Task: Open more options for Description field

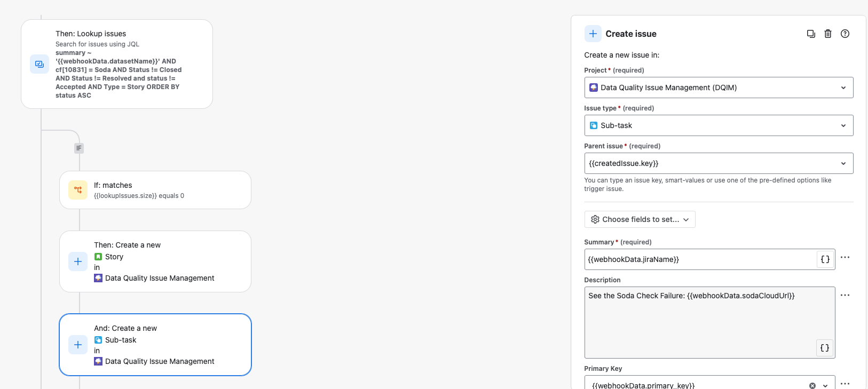Action: [x=845, y=295]
